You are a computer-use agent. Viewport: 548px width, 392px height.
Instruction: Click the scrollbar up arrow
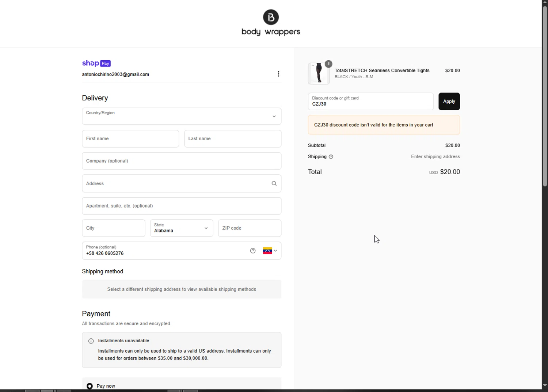point(545,3)
